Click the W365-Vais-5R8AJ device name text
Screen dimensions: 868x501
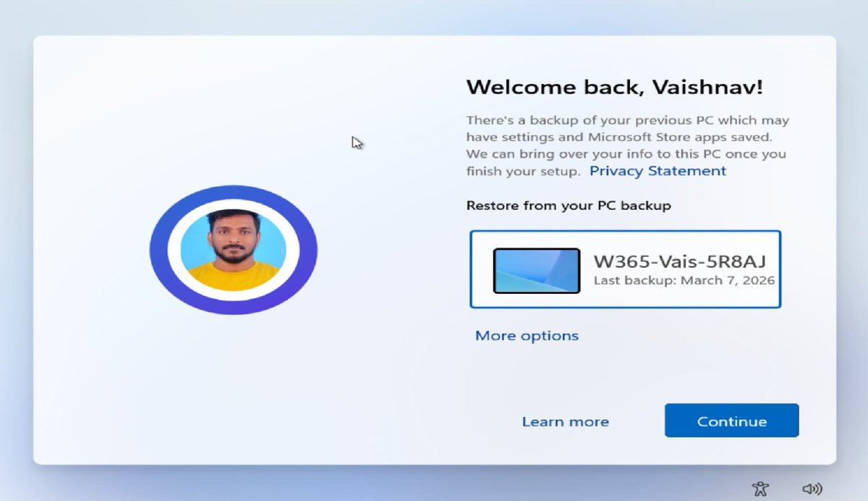679,261
